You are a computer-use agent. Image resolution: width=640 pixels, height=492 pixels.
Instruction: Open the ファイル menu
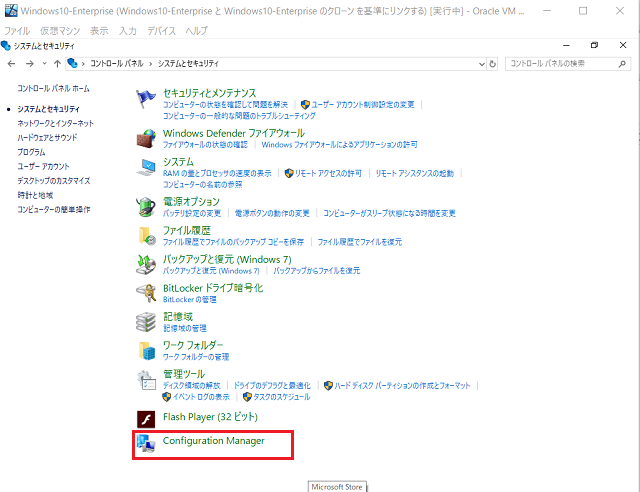point(17,31)
